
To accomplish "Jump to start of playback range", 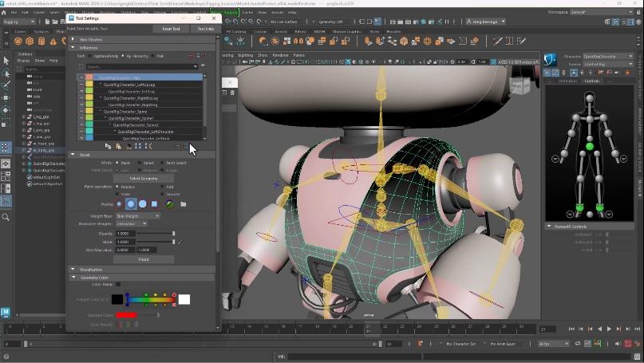I will click(x=571, y=329).
